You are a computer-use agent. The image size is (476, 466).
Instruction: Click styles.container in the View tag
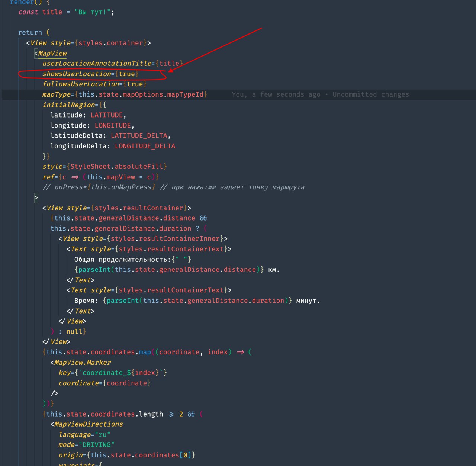(x=111, y=43)
